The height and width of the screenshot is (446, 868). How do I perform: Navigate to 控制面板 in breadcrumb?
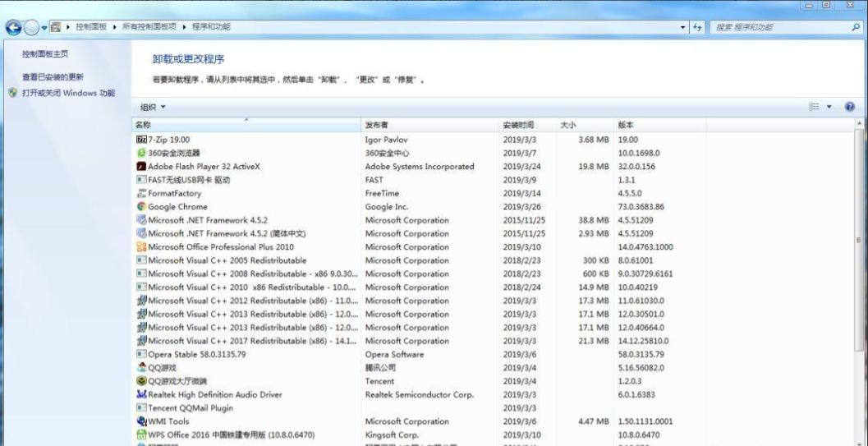(91, 26)
